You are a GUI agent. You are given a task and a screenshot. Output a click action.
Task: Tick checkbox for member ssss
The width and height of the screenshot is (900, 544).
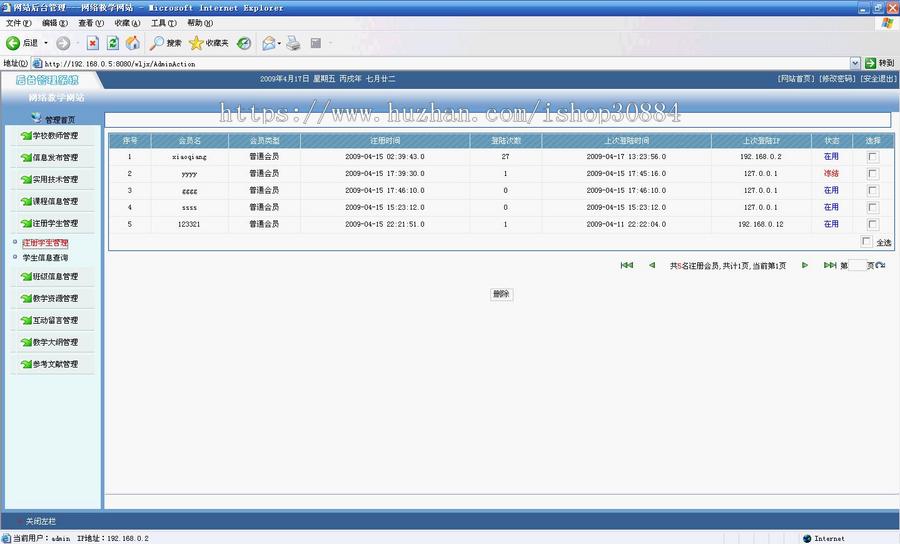[872, 207]
